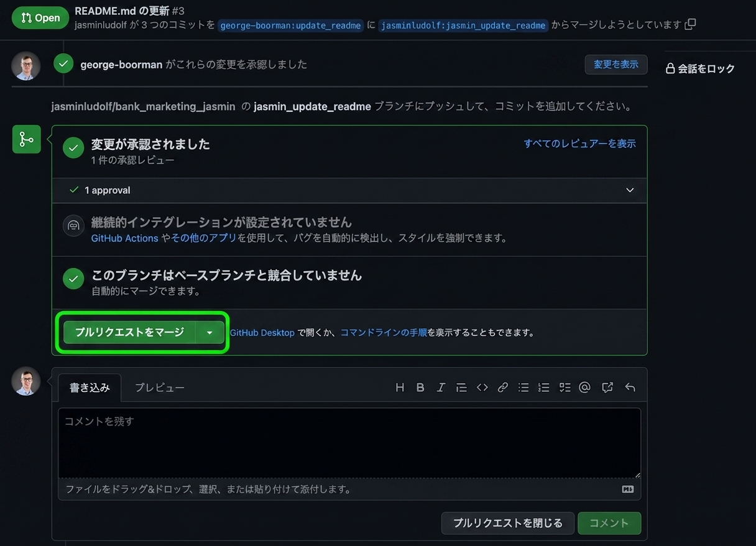
Task: Click the heading format icon in comment toolbar
Action: 400,387
